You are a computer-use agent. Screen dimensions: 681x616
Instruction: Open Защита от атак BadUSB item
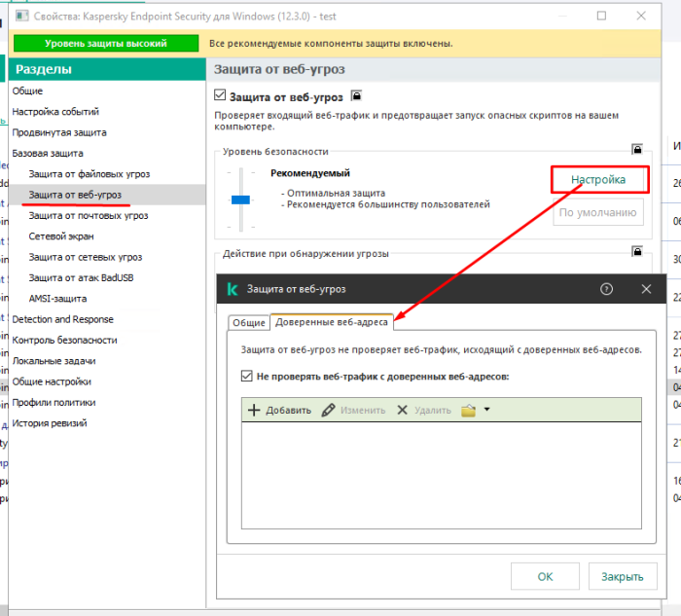[81, 278]
